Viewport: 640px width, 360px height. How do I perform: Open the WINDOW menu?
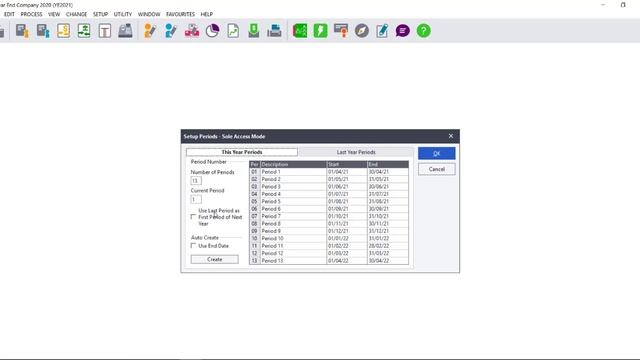tap(149, 14)
